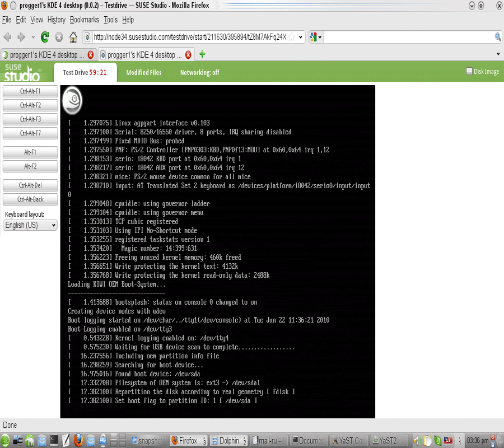Open the Edit menu
Screen dimensions: 504x448
[21, 20]
